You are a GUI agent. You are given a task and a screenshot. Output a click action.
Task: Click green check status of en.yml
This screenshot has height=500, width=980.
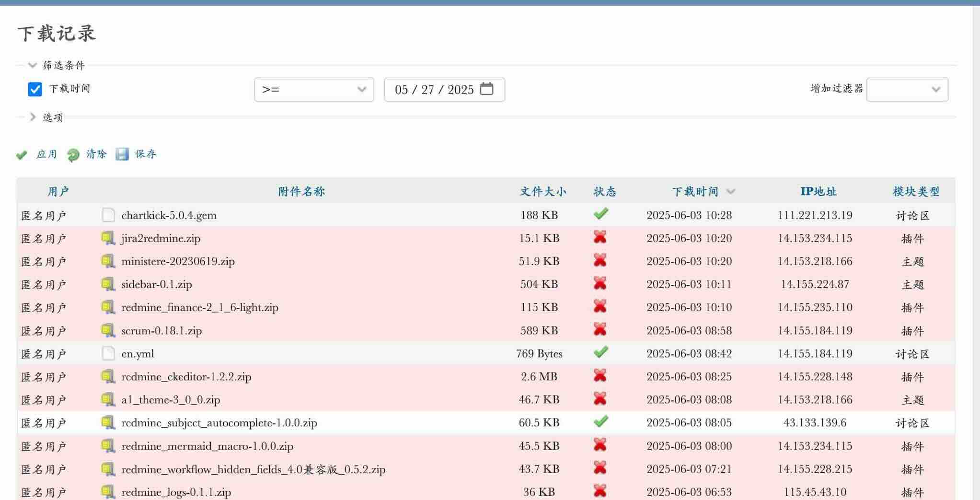(x=600, y=352)
